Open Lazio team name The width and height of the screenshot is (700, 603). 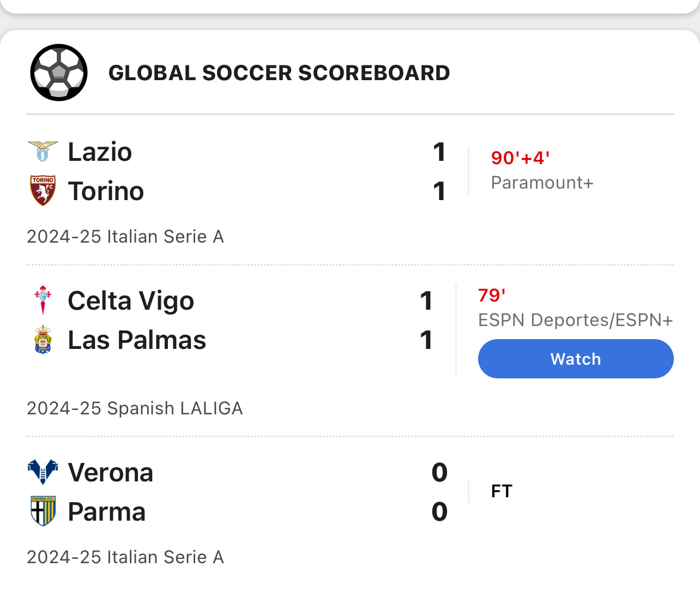(x=100, y=152)
